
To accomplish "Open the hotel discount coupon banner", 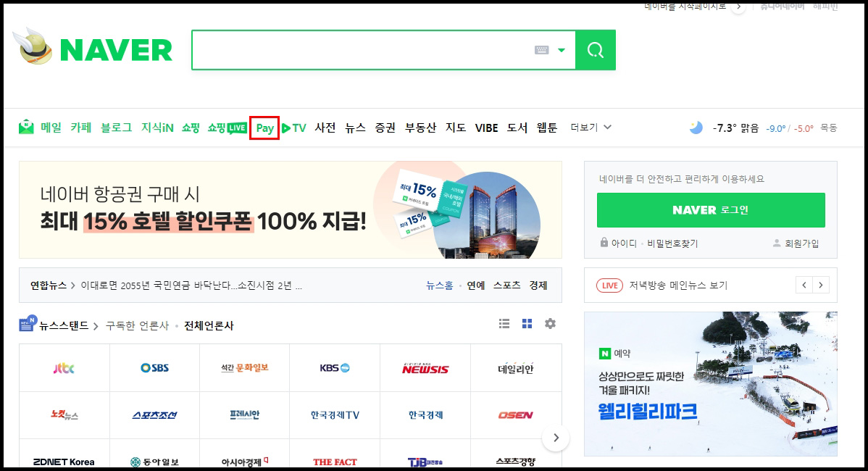I will (291, 209).
